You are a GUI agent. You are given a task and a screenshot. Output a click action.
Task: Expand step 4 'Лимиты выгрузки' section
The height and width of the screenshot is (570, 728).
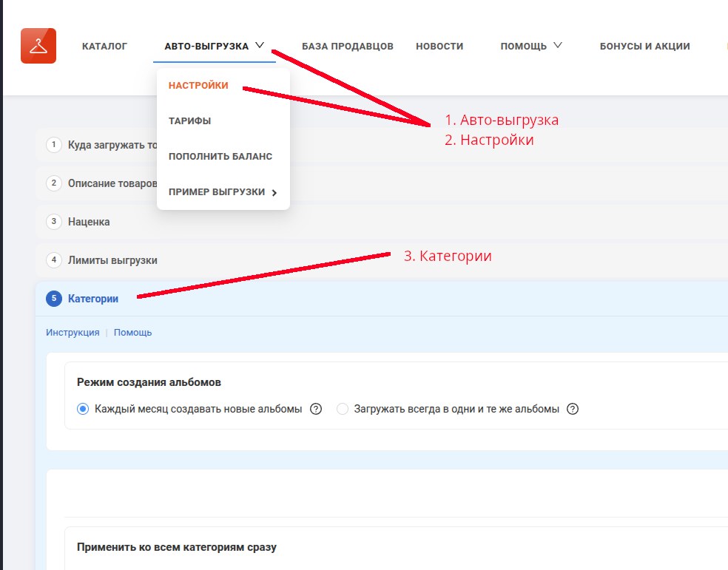coord(381,260)
